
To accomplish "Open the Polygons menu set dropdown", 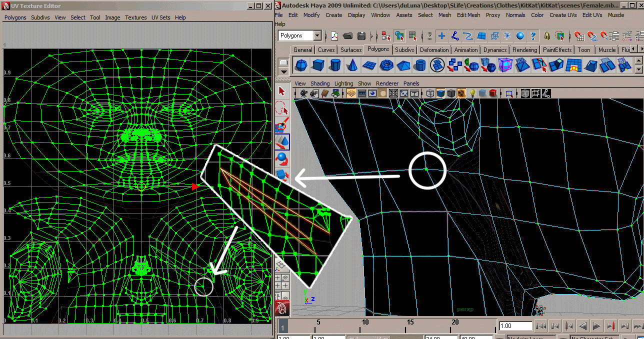I will (317, 35).
